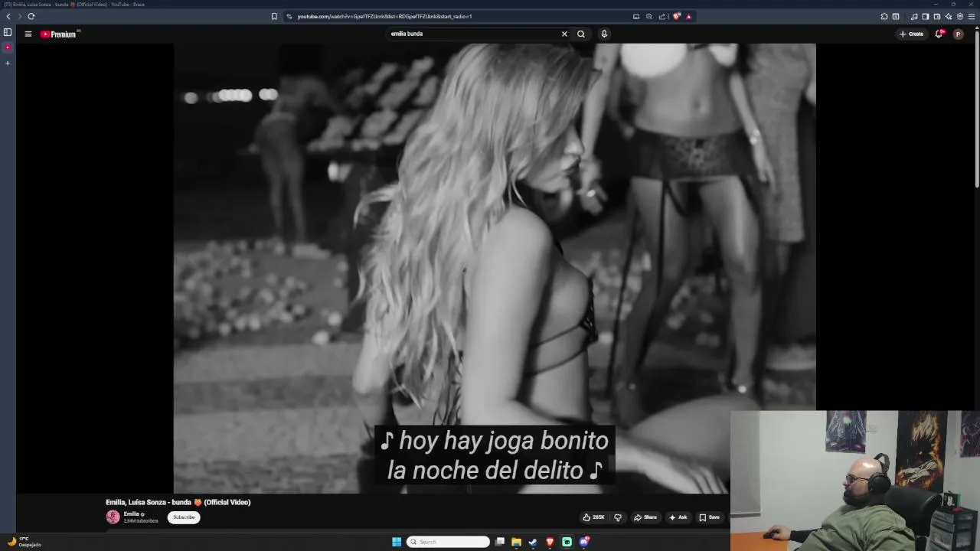Open Brave Rewards triangle icon
The height and width of the screenshot is (551, 980).
coord(688,16)
